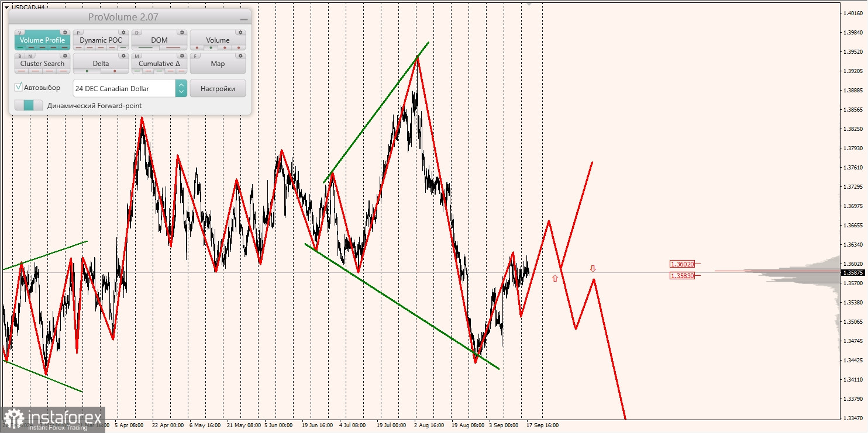Open the Настройки settings button
The image size is (868, 433).
click(218, 88)
